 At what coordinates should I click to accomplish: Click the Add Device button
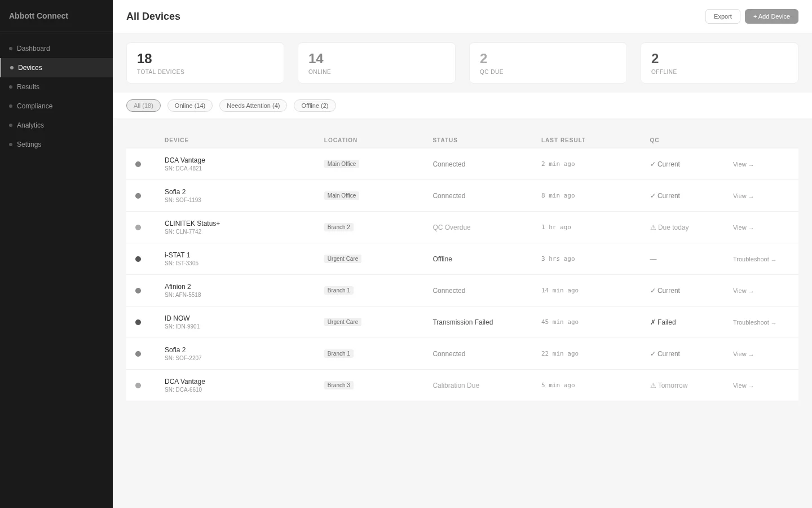[771, 16]
